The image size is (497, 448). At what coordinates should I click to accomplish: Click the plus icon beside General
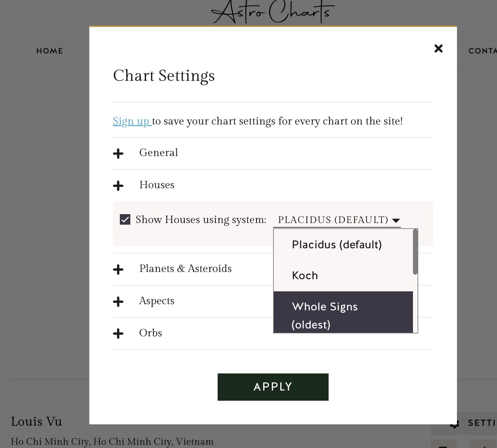(x=118, y=153)
